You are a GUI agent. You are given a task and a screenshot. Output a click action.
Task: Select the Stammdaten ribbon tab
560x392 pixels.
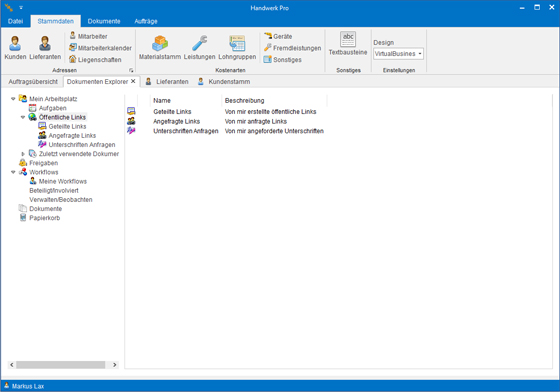tap(55, 21)
